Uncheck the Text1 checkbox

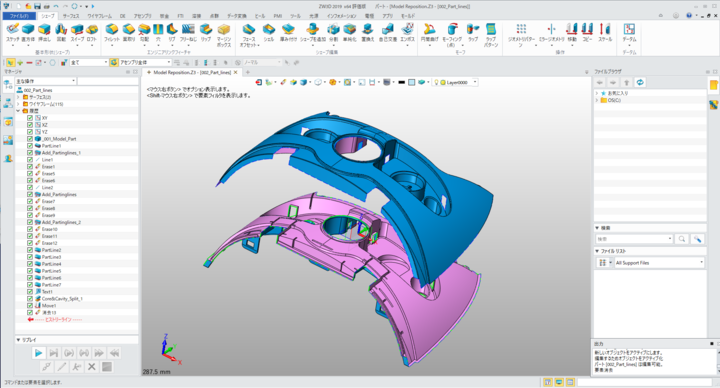pyautogui.click(x=30, y=292)
